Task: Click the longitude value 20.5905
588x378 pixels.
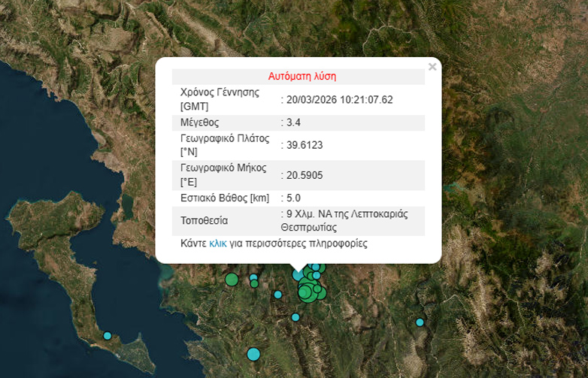Action: click(305, 175)
